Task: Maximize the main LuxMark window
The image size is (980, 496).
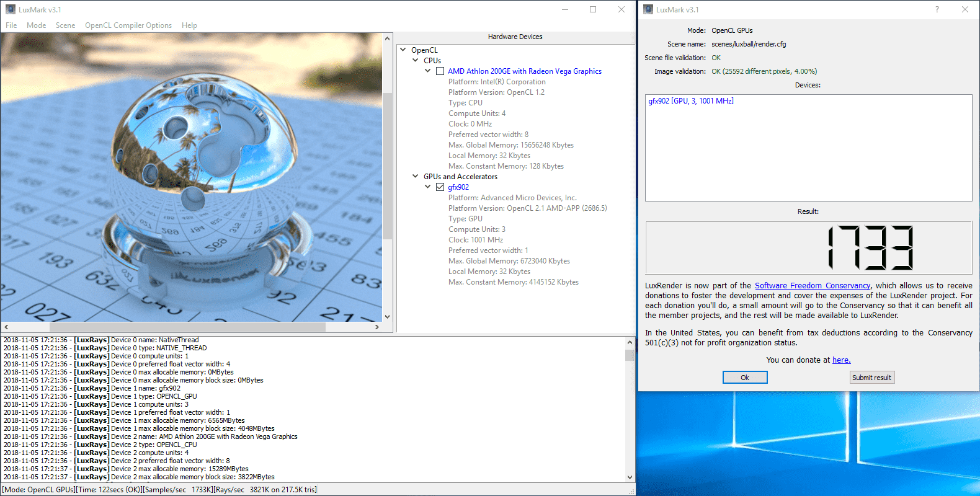Action: [x=593, y=9]
